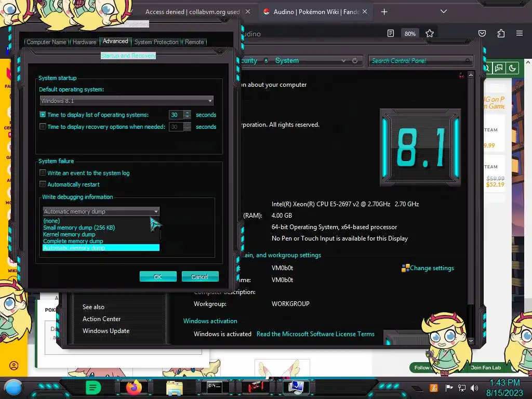Viewport: 532px width, 399px height.
Task: Open the volume speaker tray icon
Action: pos(474,388)
